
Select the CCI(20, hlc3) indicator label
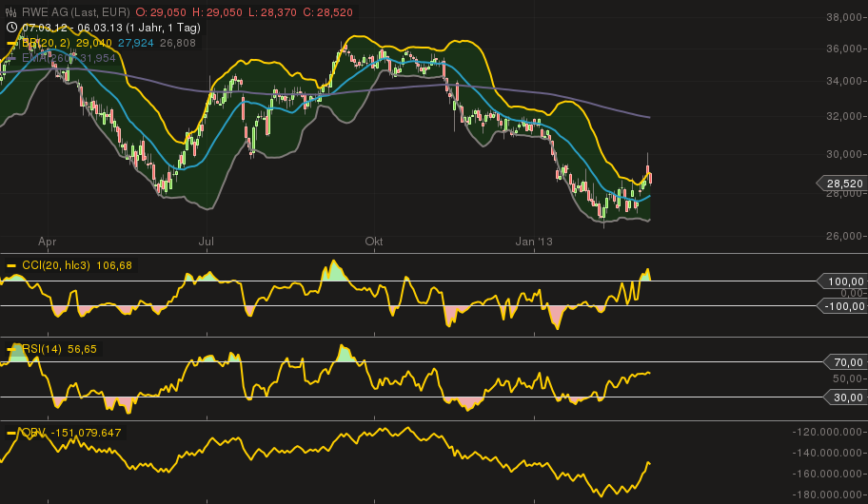(x=54, y=265)
